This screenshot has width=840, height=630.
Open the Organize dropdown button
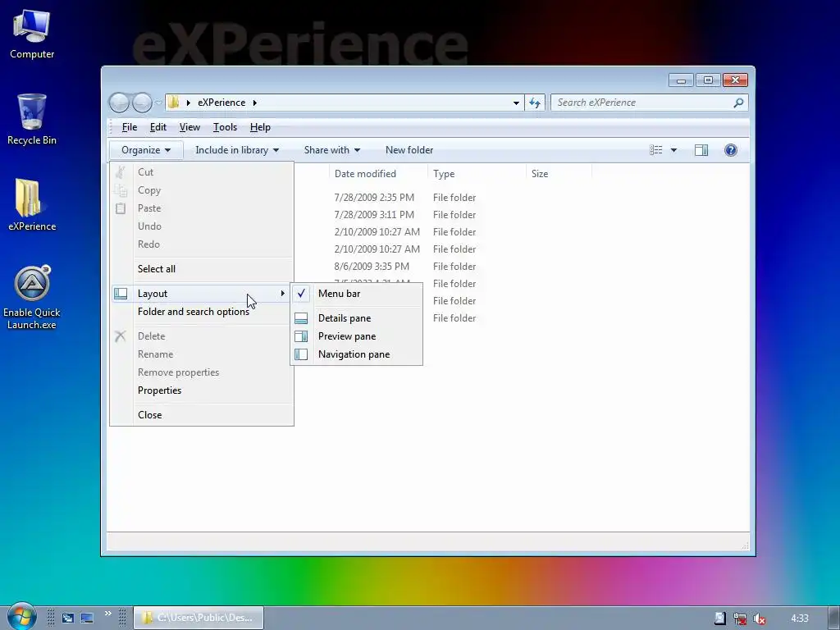click(146, 150)
